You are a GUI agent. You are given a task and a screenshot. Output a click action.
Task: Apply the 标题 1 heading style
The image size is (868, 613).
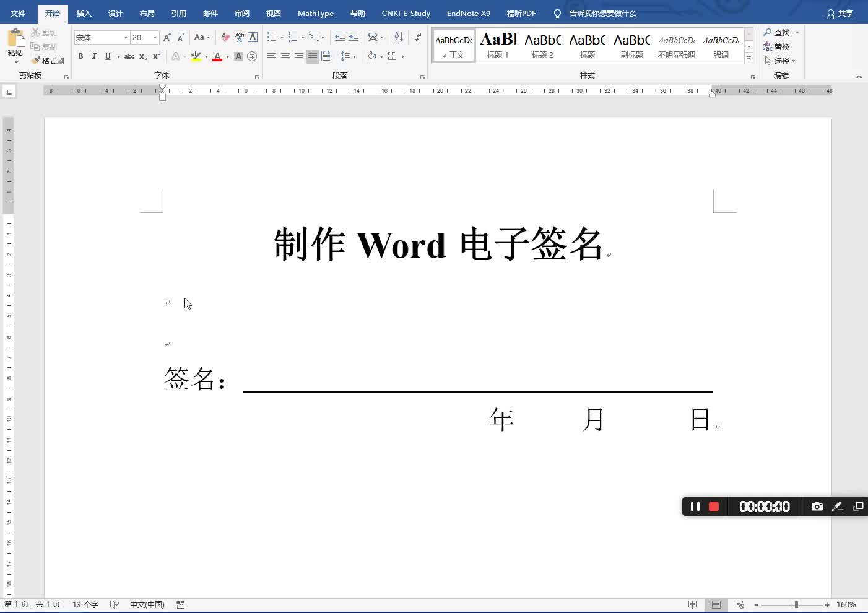pyautogui.click(x=498, y=45)
